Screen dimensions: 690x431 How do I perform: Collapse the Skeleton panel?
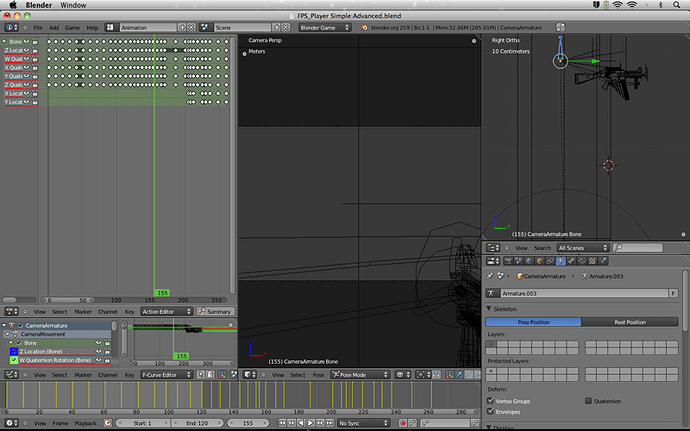pos(489,309)
